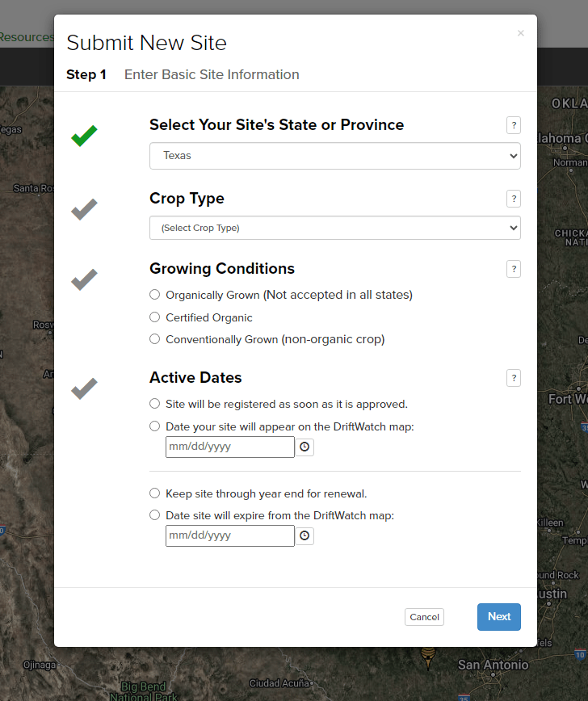Click the Growing Conditions help question mark
Viewport: 588px width, 701px height.
click(x=513, y=269)
